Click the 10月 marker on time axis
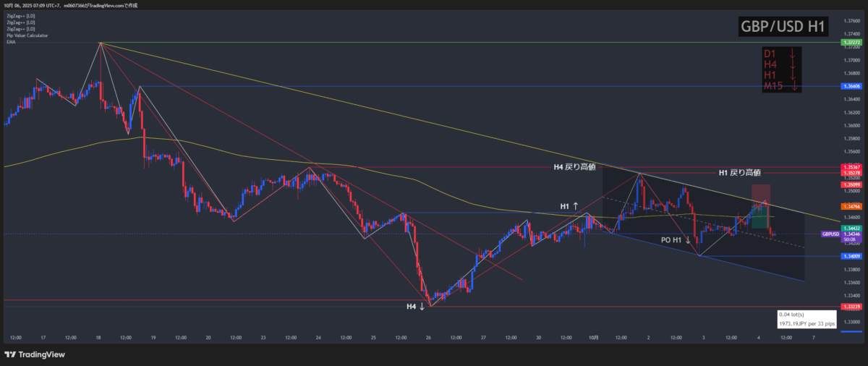Screen dimensions: 868x366 click(594, 338)
